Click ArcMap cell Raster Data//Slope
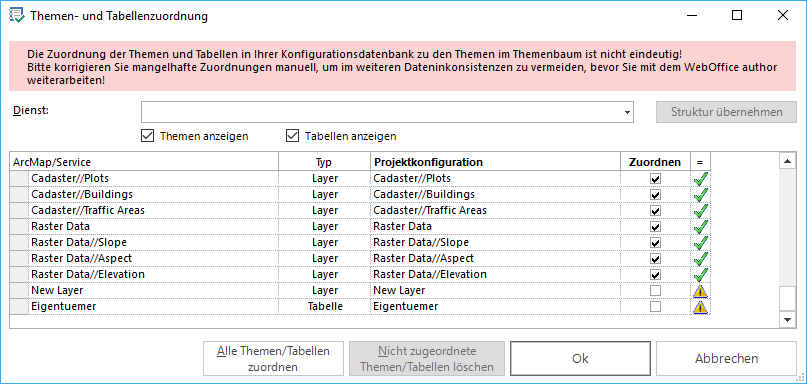The width and height of the screenshot is (807, 384). coord(153,242)
